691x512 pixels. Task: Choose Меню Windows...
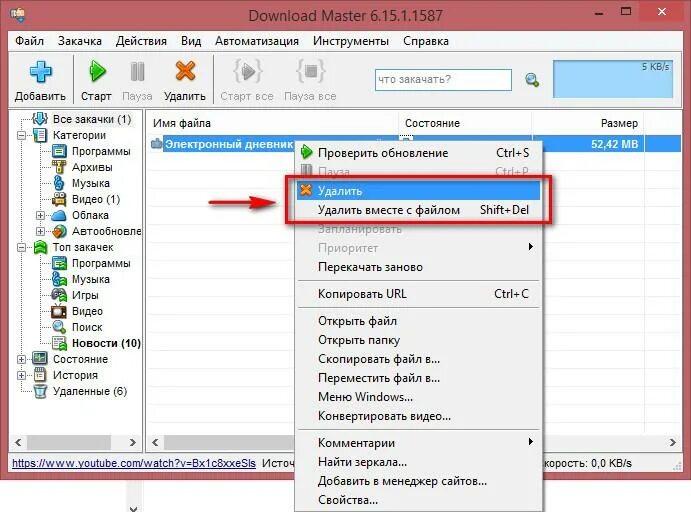tap(418, 397)
